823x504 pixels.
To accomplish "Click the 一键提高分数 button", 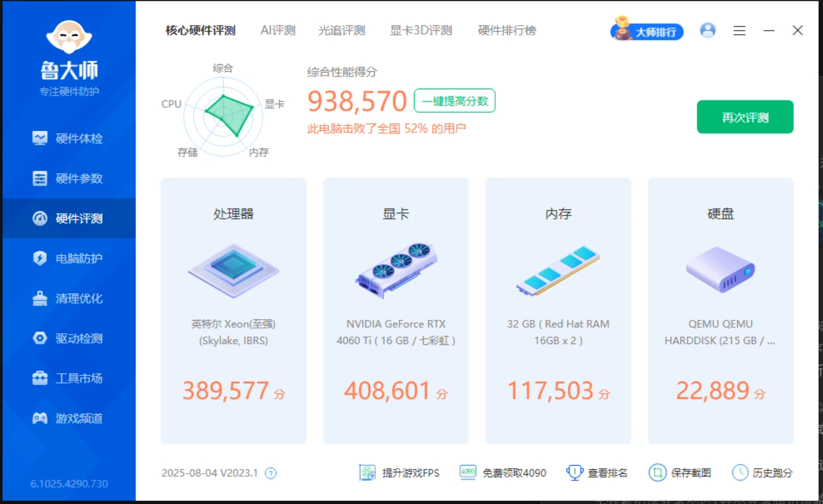I will click(x=454, y=101).
